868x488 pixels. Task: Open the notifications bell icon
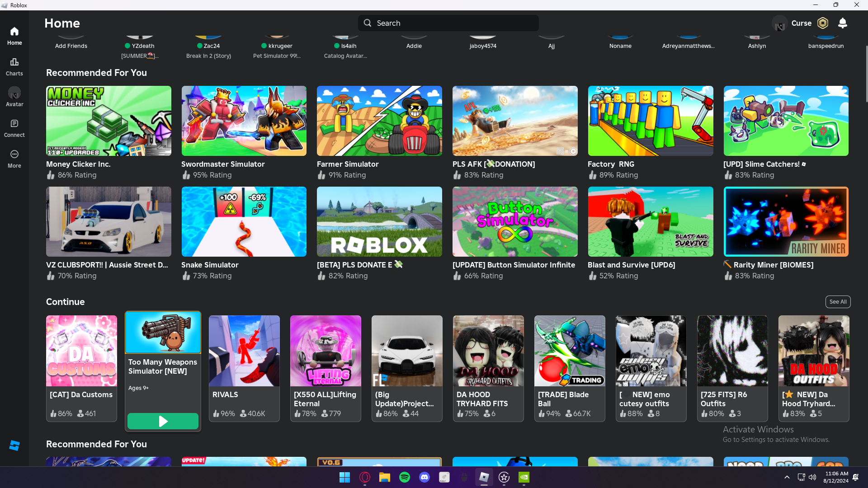(842, 23)
